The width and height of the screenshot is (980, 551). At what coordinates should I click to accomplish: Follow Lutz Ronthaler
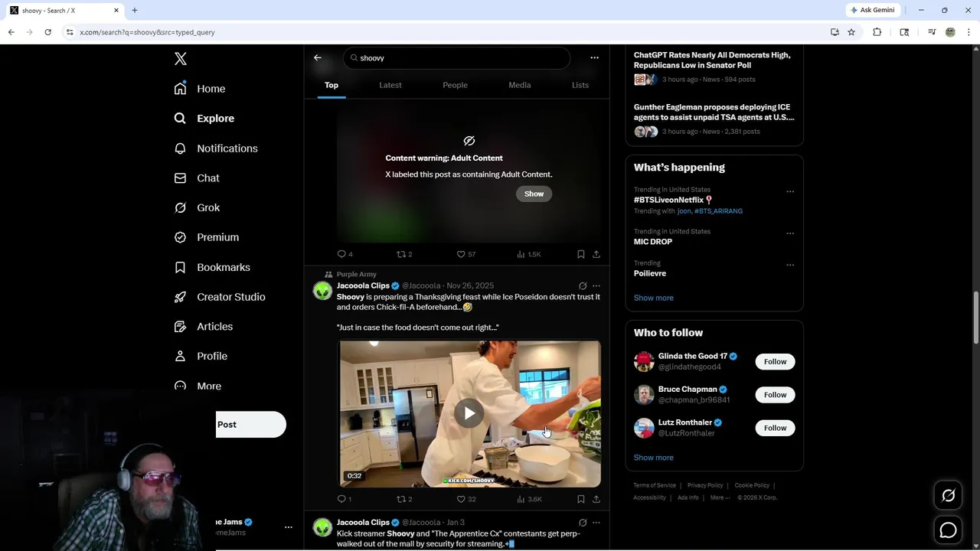[x=775, y=428]
